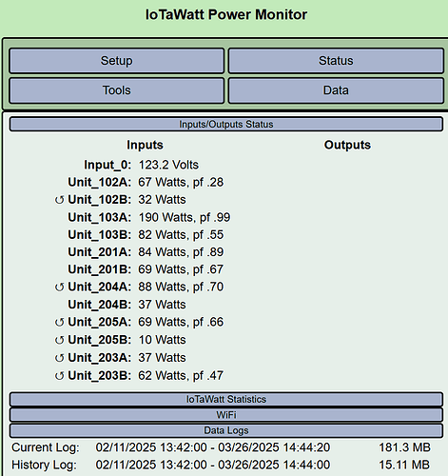Click the 181.3 MB log size

tap(404, 447)
